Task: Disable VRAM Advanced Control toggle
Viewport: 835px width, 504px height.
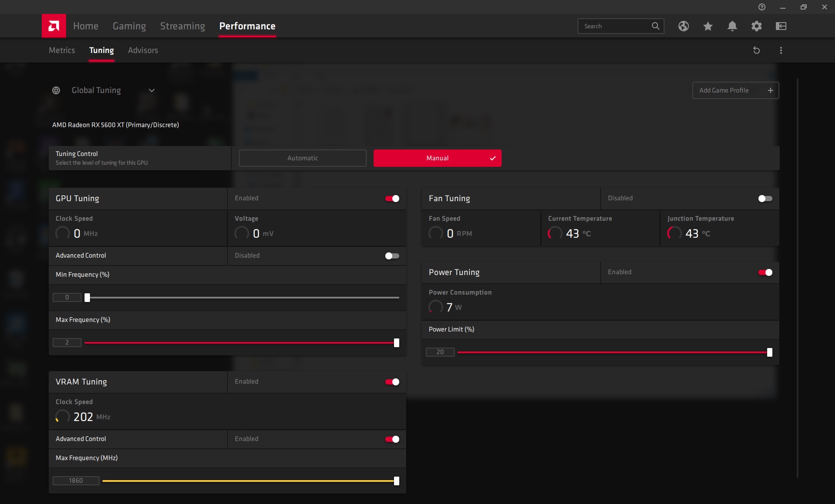Action: pos(392,439)
